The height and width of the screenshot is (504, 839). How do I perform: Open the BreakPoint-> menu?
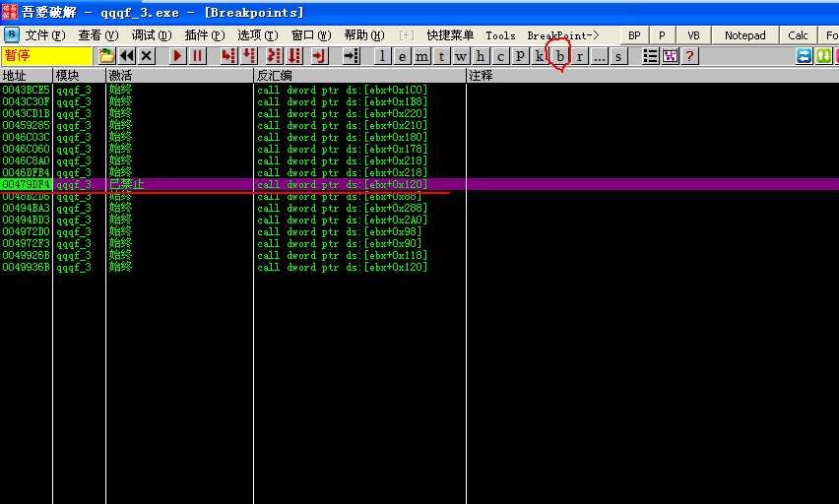(563, 35)
